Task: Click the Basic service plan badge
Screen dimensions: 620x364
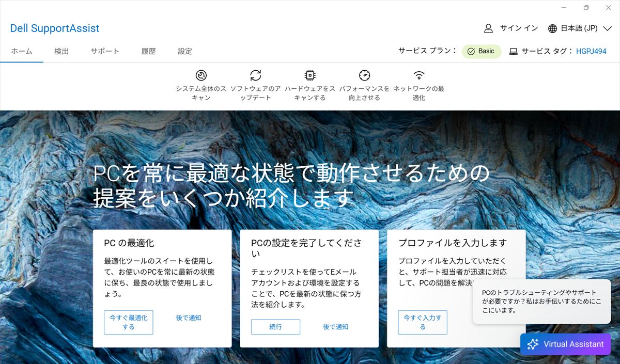Action: pos(482,52)
